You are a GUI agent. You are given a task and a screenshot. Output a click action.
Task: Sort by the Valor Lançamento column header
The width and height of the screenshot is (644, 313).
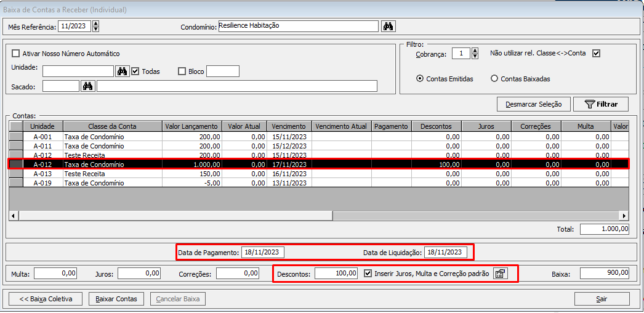[x=192, y=126]
